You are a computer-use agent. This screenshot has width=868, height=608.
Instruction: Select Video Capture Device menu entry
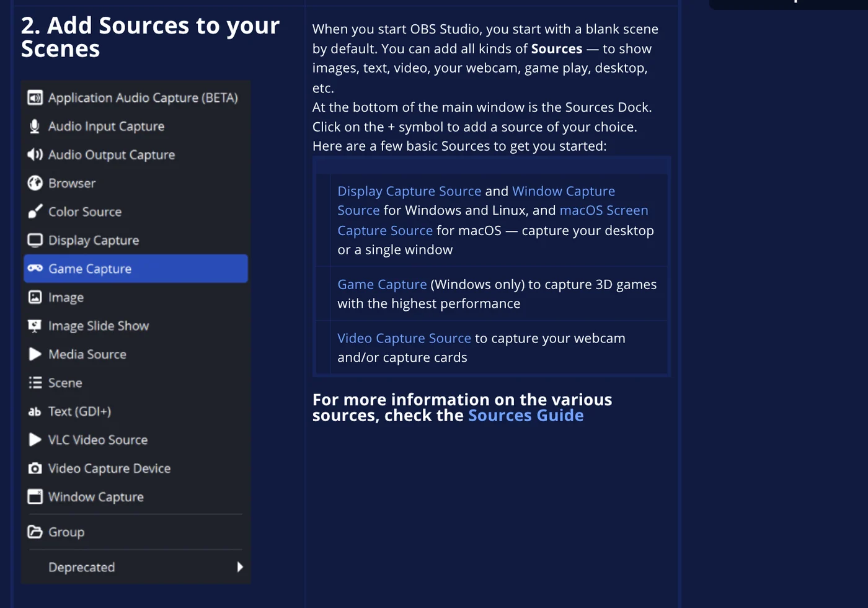(136, 468)
